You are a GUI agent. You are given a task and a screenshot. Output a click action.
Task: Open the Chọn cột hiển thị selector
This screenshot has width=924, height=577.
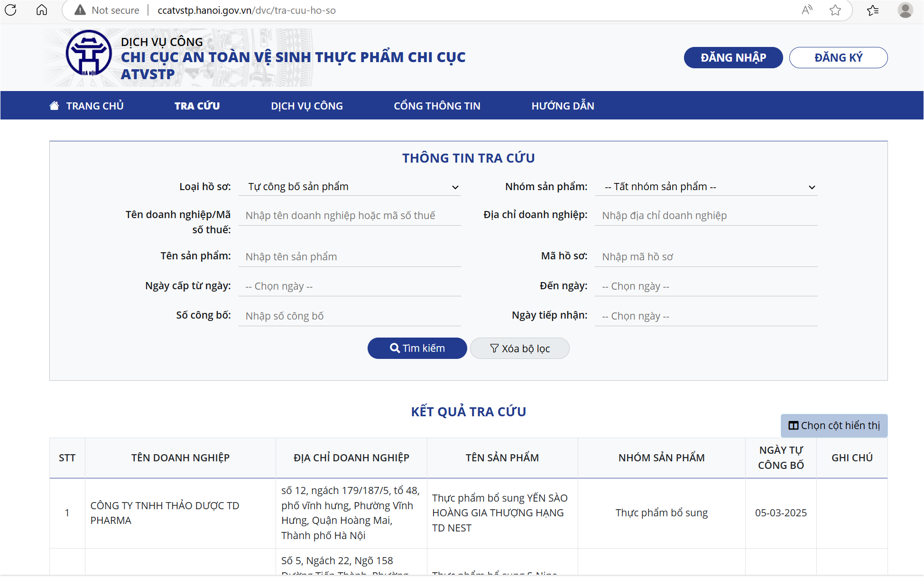click(x=834, y=426)
